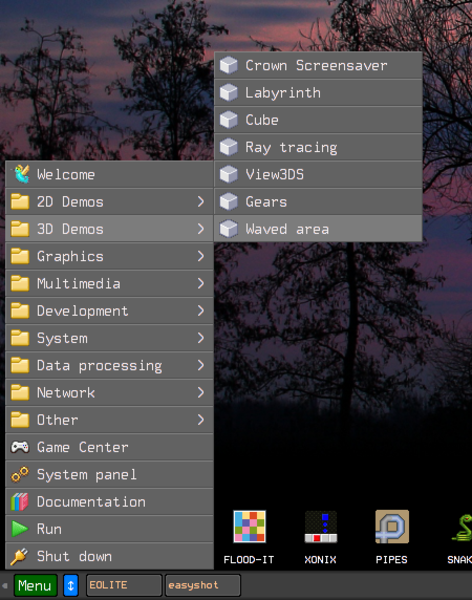This screenshot has height=600, width=472.
Task: Click the Labyrinth cube icon
Action: pyautogui.click(x=229, y=93)
